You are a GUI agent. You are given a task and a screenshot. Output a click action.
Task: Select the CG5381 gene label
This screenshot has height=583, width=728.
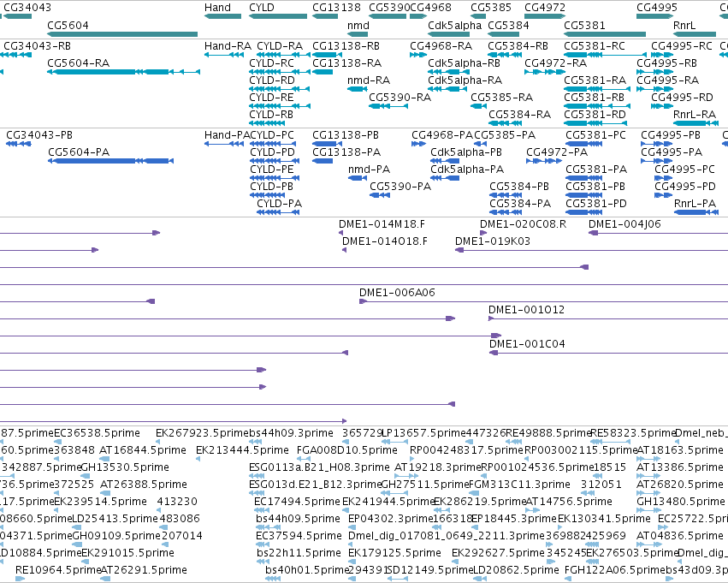tap(584, 25)
